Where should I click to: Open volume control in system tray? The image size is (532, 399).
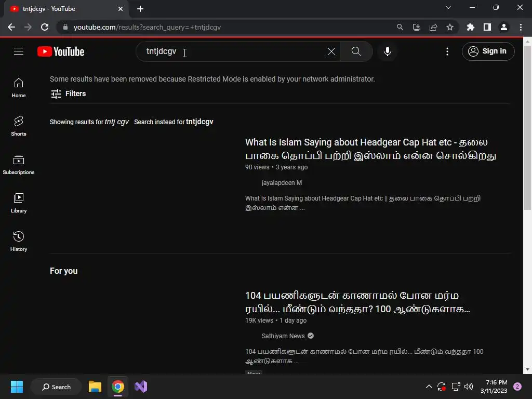point(469,387)
